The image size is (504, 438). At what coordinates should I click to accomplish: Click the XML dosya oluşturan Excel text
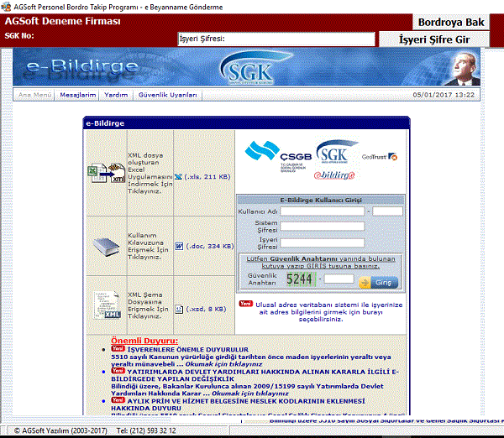(x=150, y=173)
